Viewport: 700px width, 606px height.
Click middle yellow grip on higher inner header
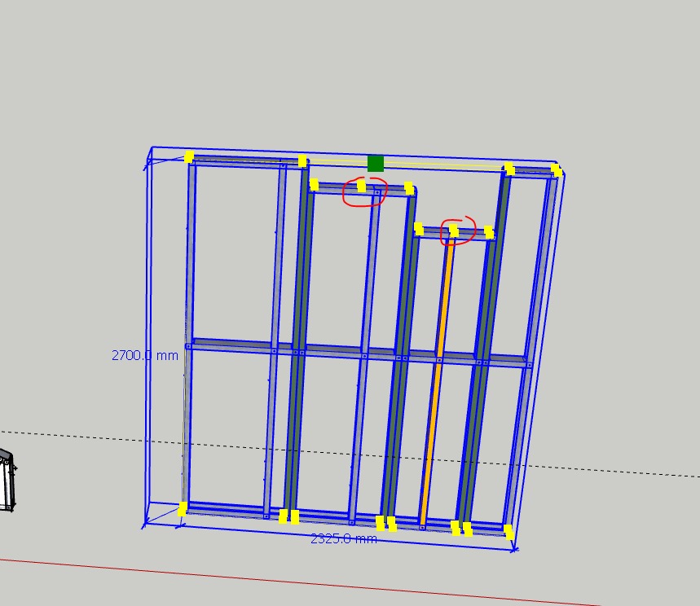pyautogui.click(x=361, y=186)
